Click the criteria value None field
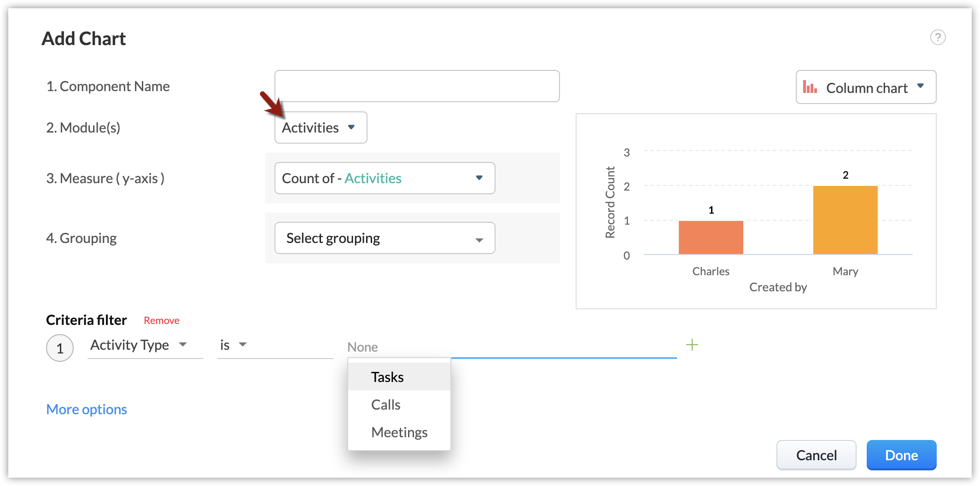This screenshot has width=980, height=486. [511, 347]
